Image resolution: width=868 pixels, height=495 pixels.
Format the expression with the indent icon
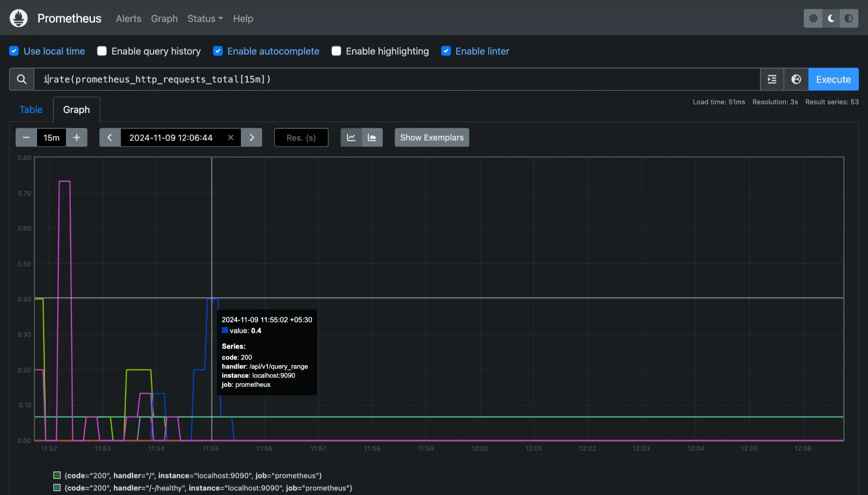click(772, 79)
